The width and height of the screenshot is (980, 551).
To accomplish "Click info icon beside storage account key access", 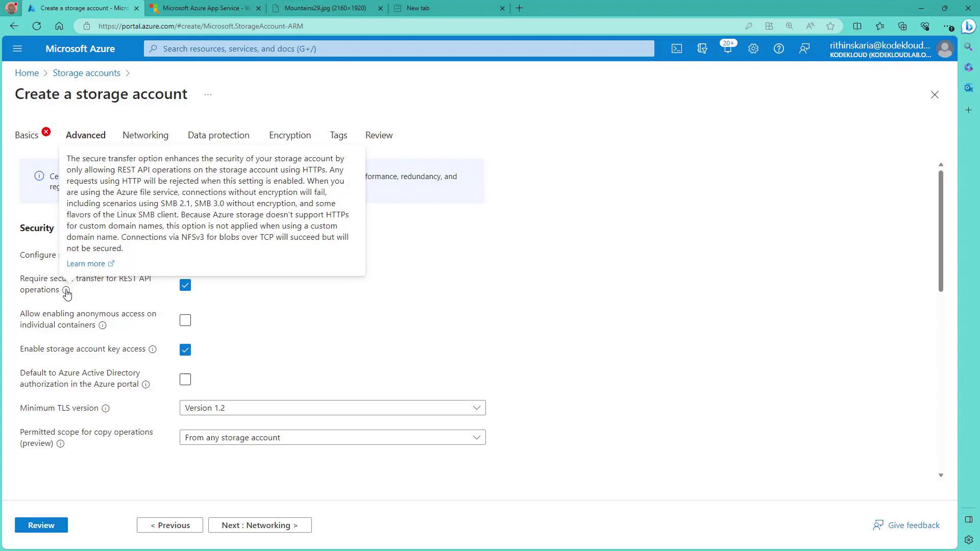I will [x=152, y=349].
